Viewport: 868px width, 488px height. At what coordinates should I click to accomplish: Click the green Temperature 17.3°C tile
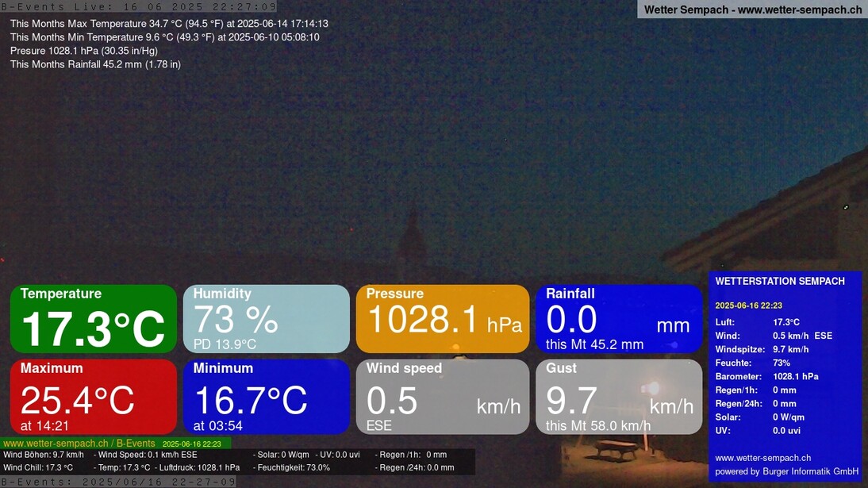(x=94, y=318)
